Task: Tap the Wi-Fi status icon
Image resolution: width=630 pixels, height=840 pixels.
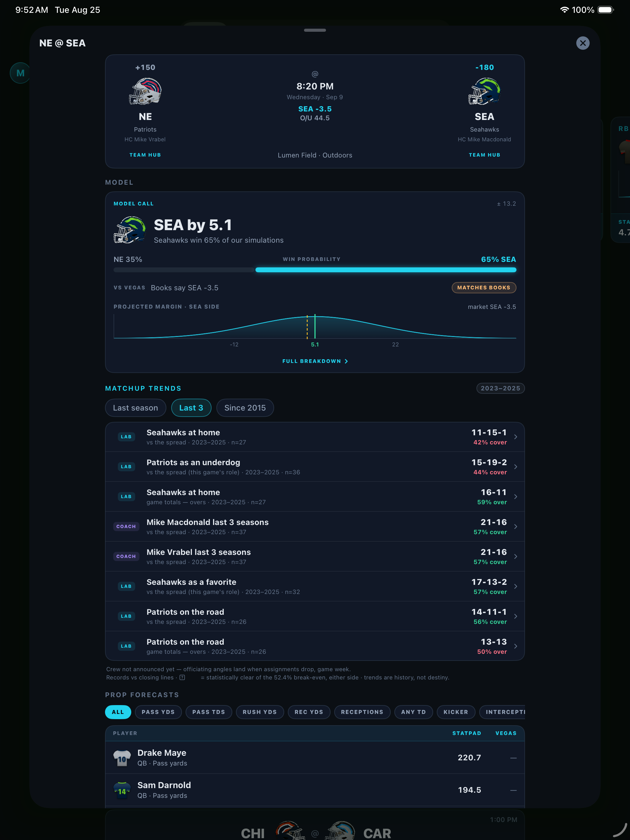Action: (564, 10)
